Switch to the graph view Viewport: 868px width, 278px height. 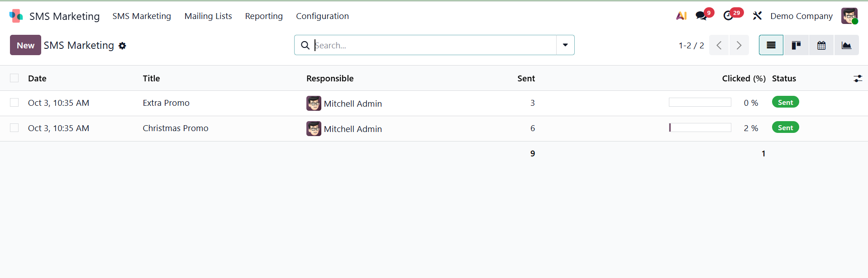point(846,45)
